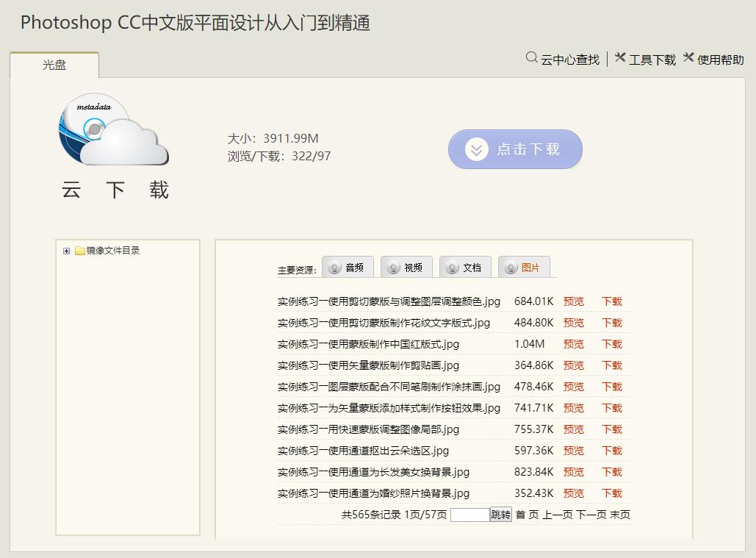Select the 镜像文件目录 tree item

tap(113, 250)
